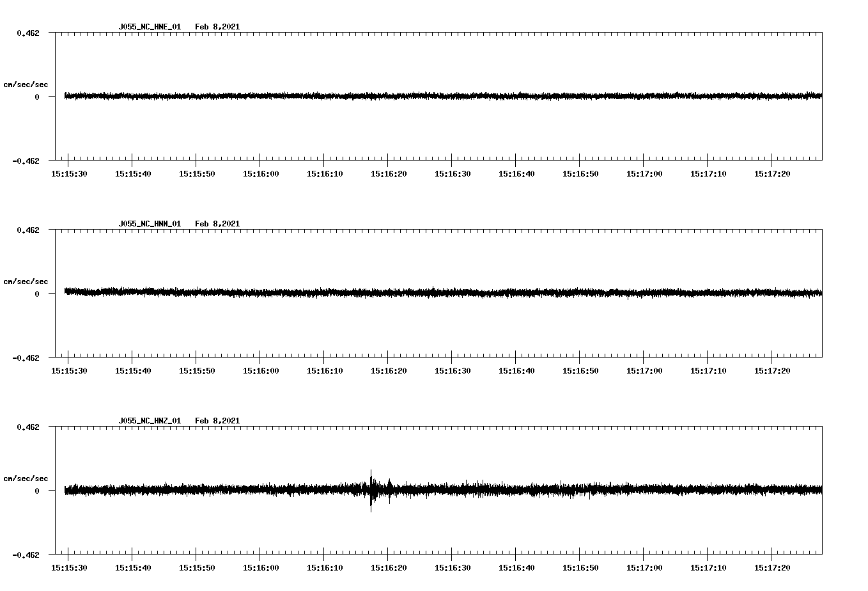Click the 15:16:20 tick label under middle plot
This screenshot has height=591, width=868.
pos(388,370)
